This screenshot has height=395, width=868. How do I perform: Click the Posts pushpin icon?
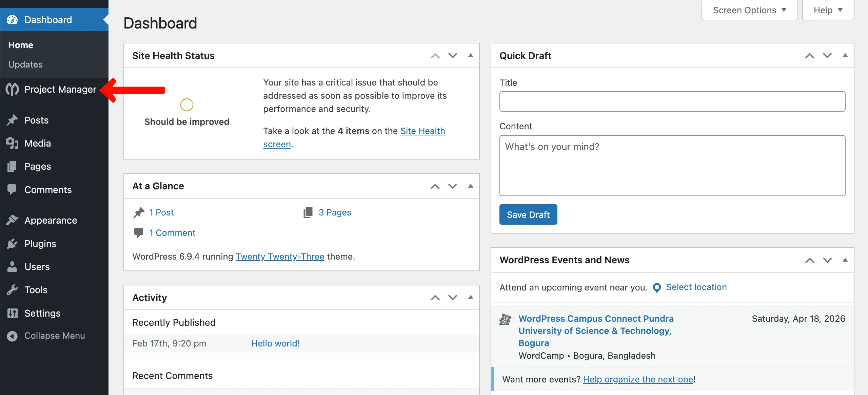[x=12, y=120]
